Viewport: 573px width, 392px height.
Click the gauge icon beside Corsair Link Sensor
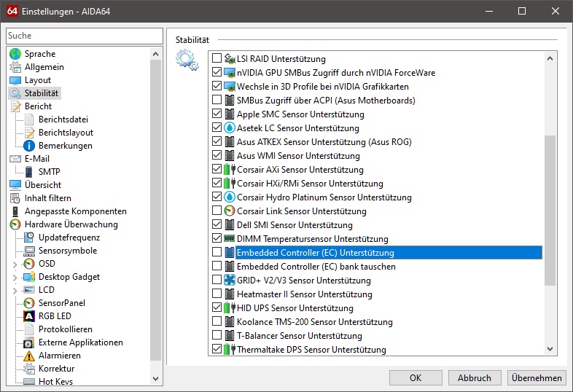pos(230,211)
